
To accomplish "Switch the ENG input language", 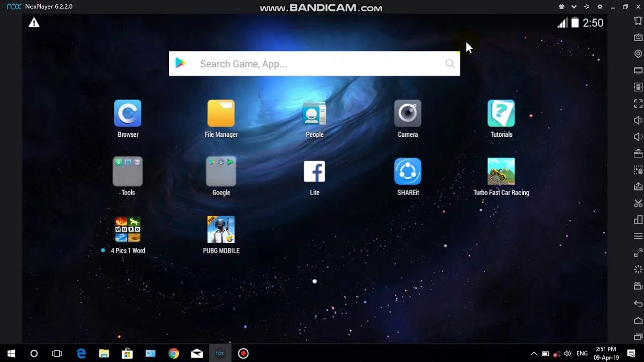I will tap(582, 353).
